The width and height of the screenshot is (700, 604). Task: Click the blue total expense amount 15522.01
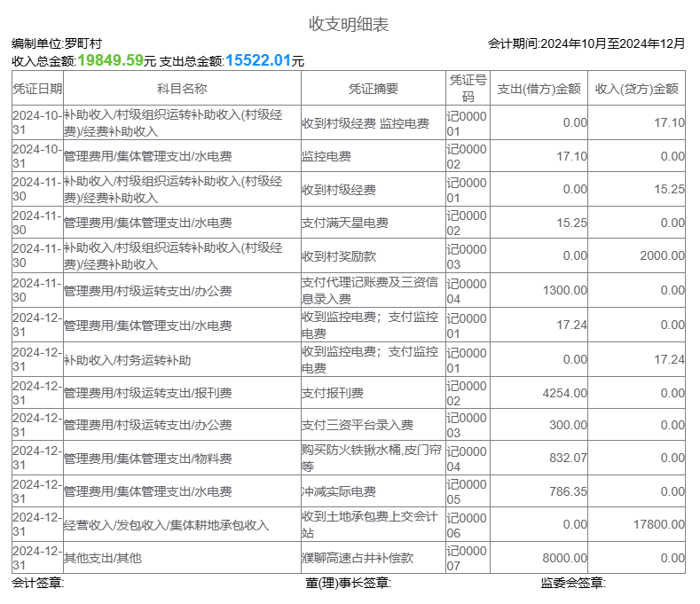[x=258, y=60]
